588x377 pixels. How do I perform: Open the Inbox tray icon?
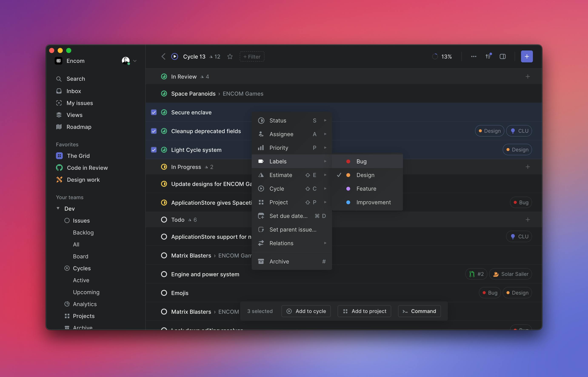(59, 91)
